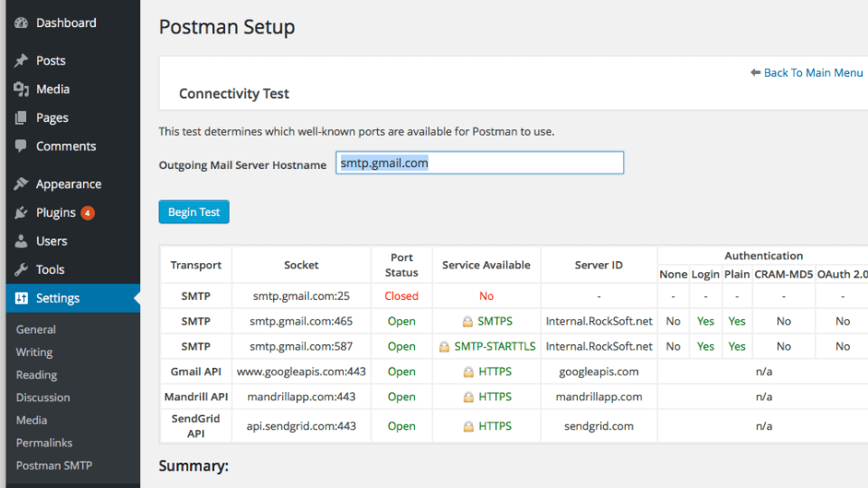Viewport: 868px width, 488px height.
Task: Click the lock icon next to SMTP-STARTTLS
Action: coord(444,347)
